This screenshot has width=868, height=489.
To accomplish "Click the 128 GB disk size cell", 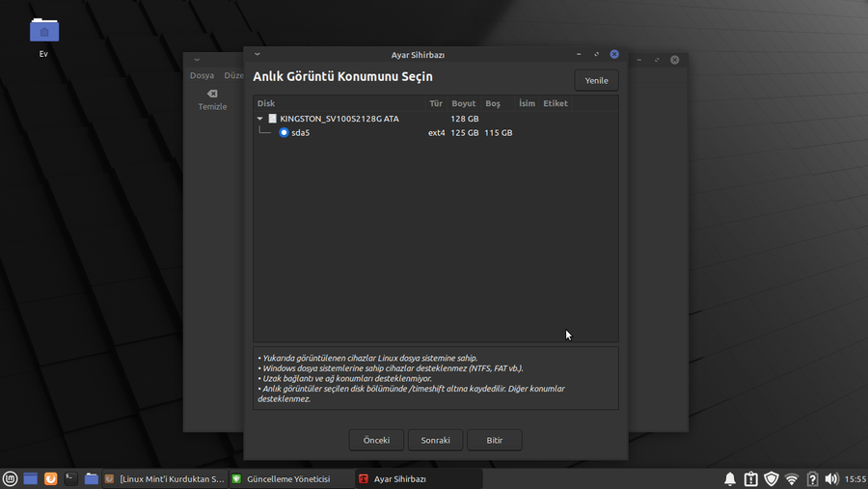I will (x=465, y=119).
